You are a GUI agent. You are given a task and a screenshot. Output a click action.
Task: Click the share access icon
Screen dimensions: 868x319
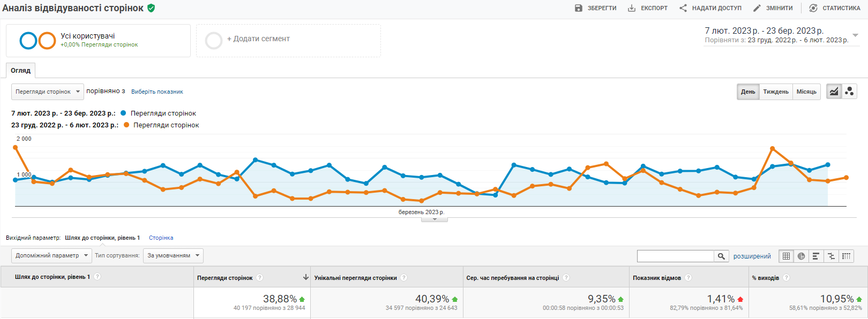pyautogui.click(x=683, y=8)
